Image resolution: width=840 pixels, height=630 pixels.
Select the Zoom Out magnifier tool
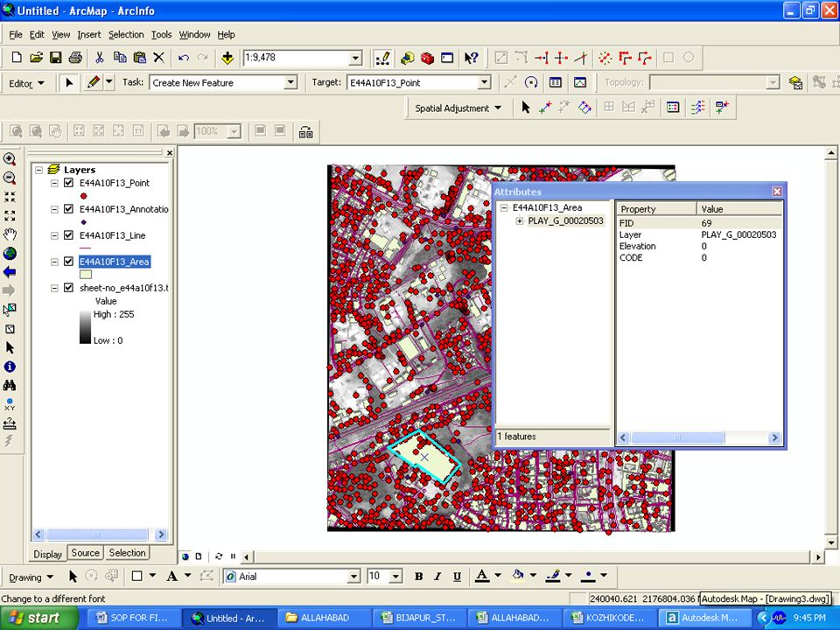(10, 178)
